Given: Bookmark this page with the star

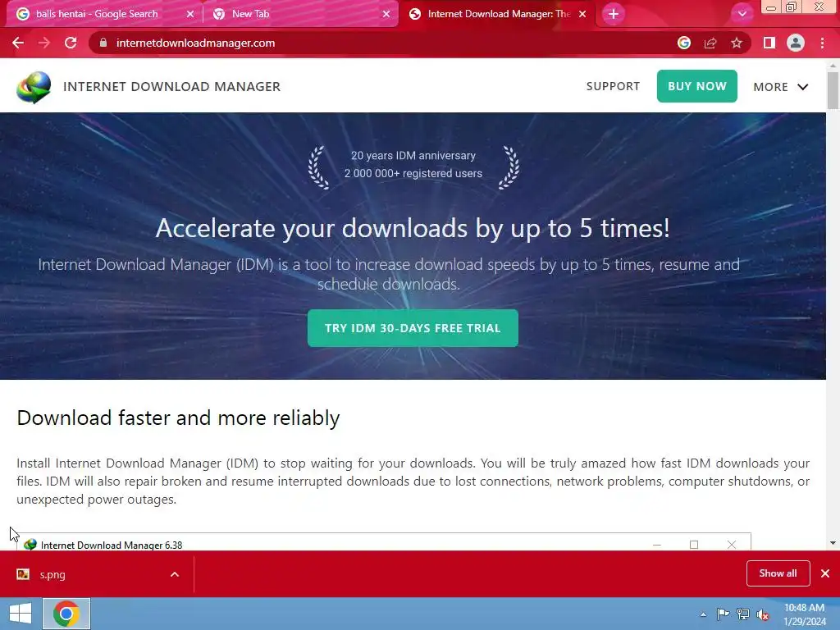Looking at the screenshot, I should point(737,43).
